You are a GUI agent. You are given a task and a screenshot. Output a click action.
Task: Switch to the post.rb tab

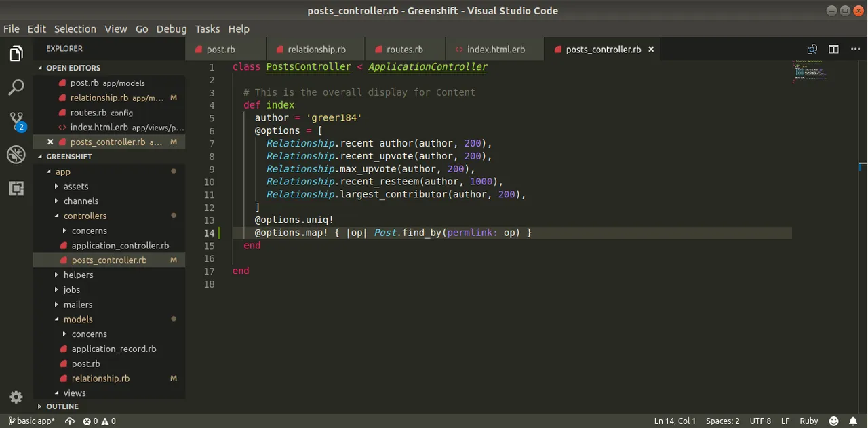coord(225,50)
